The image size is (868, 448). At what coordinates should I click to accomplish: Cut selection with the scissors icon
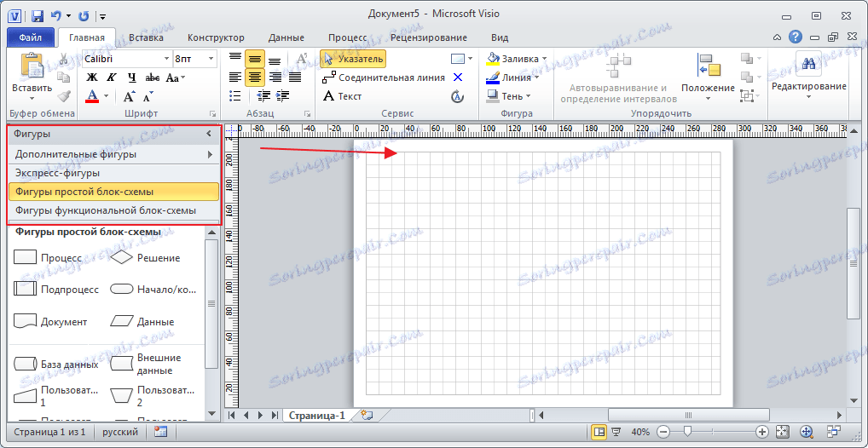(x=64, y=59)
